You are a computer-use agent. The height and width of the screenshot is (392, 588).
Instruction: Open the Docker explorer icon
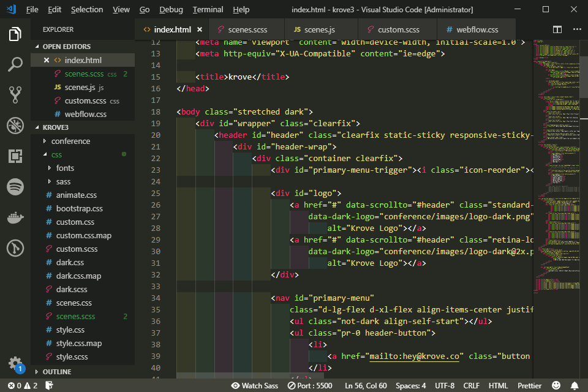click(x=15, y=217)
